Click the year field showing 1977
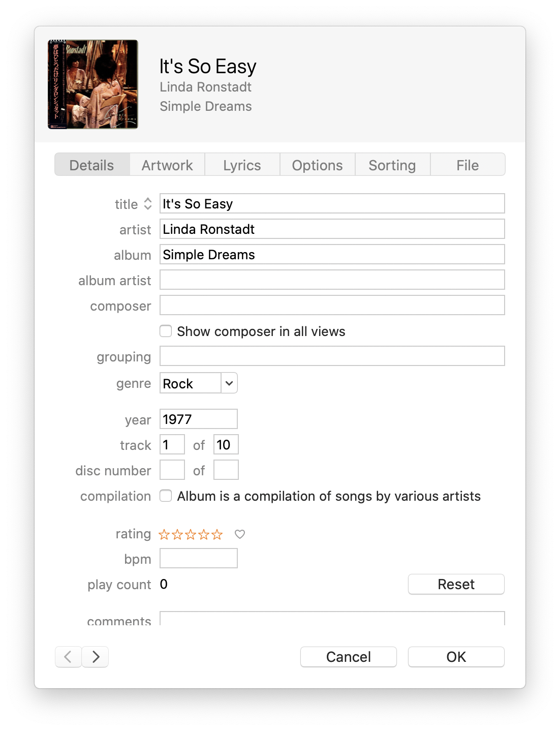The width and height of the screenshot is (560, 731). point(198,419)
